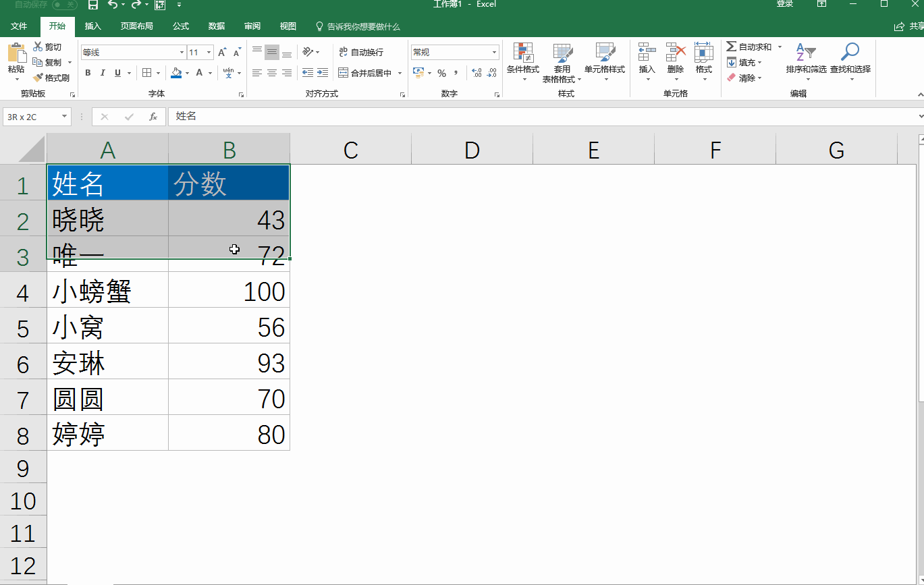This screenshot has width=924, height=585.
Task: Open the 文件 File tab
Action: click(x=19, y=26)
